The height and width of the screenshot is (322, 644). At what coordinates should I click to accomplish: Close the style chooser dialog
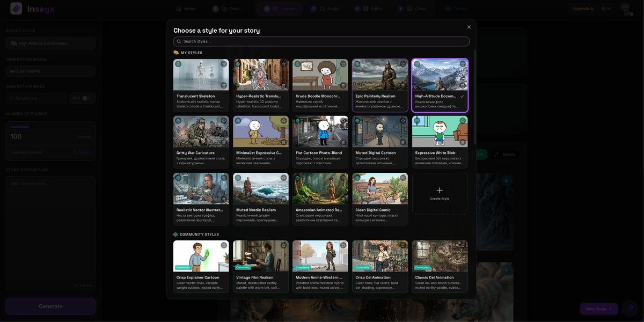[469, 27]
